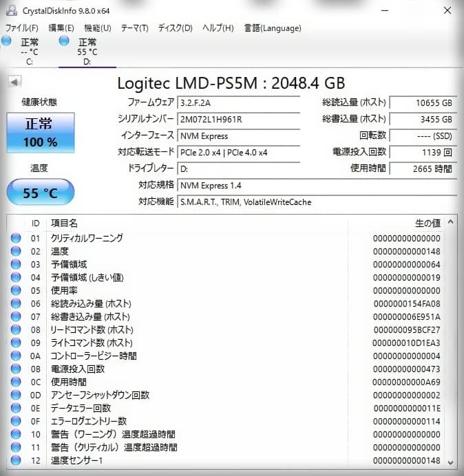Select the raw value 00000006E951A
This screenshot has width=464, height=476.
407,316
